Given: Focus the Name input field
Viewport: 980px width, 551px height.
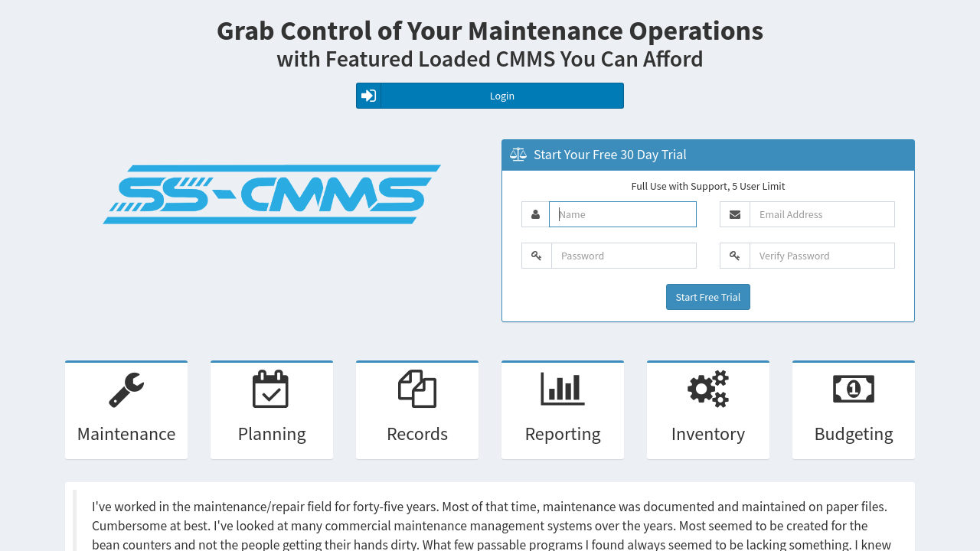Looking at the screenshot, I should click(622, 214).
